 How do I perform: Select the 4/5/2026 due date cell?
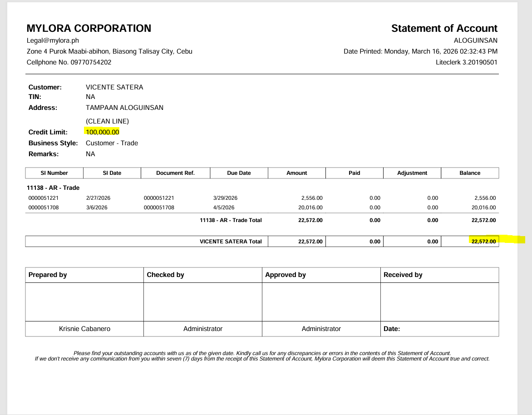[224, 207]
